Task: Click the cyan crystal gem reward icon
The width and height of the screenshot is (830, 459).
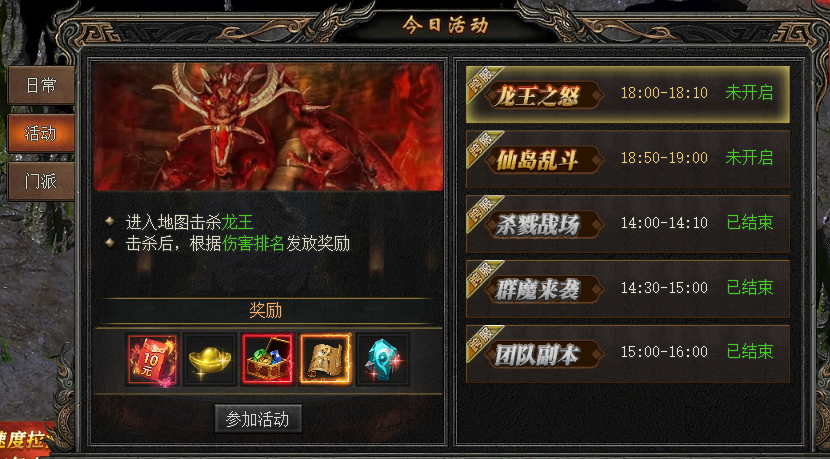Action: (383, 359)
